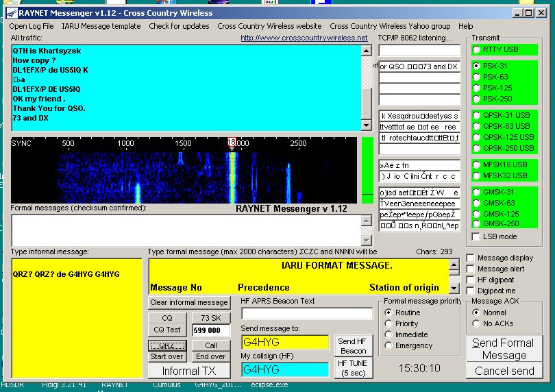Enable HF digipeat checkbox

click(x=471, y=280)
